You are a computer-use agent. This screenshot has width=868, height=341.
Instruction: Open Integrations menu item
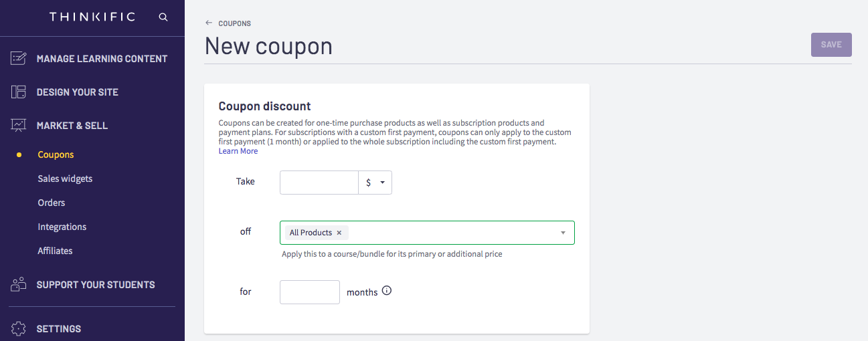pos(62,227)
